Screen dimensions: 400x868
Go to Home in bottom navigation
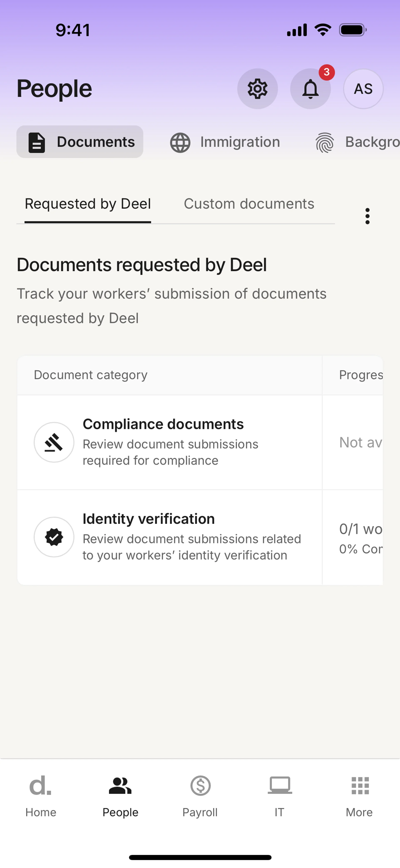pyautogui.click(x=40, y=796)
